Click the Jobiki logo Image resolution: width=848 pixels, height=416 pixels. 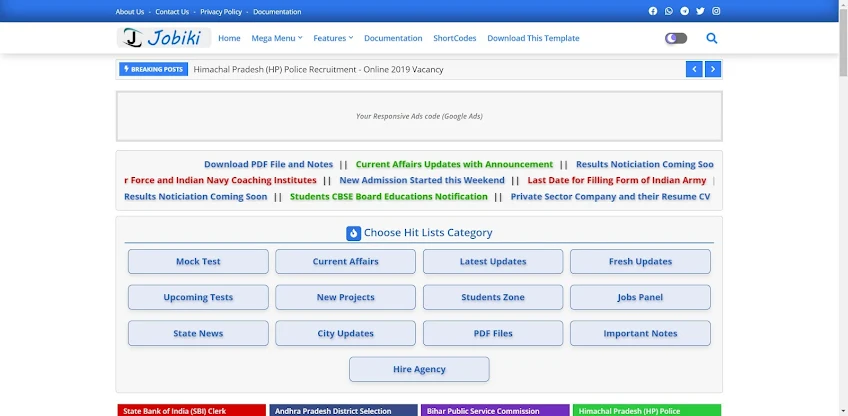163,38
